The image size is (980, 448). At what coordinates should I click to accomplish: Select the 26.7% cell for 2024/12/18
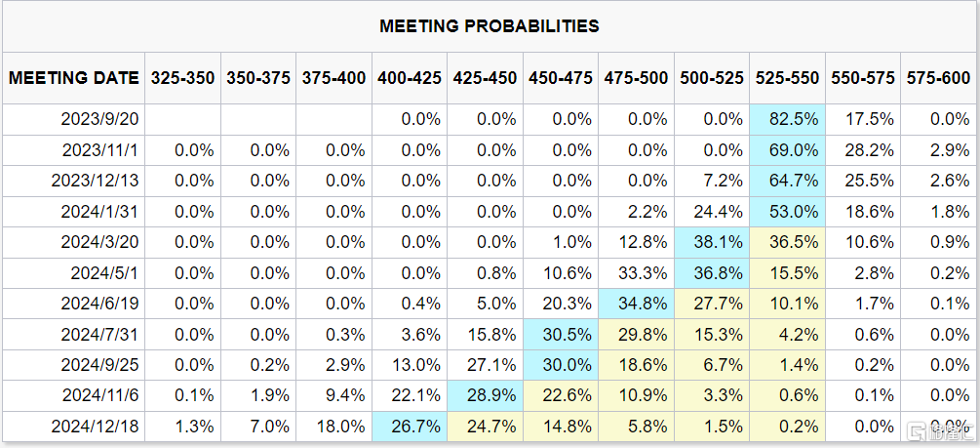click(x=409, y=426)
